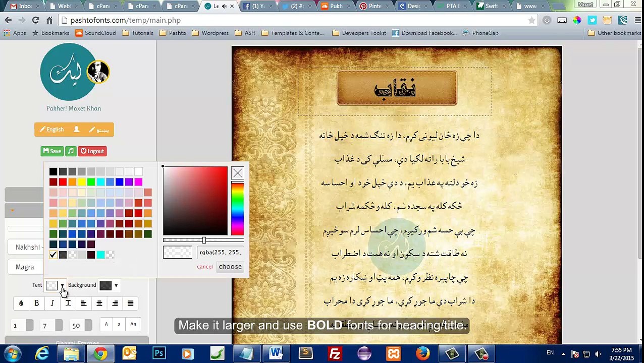644x363 pixels.
Task: Go back to previous page
Action: [x=8, y=20]
